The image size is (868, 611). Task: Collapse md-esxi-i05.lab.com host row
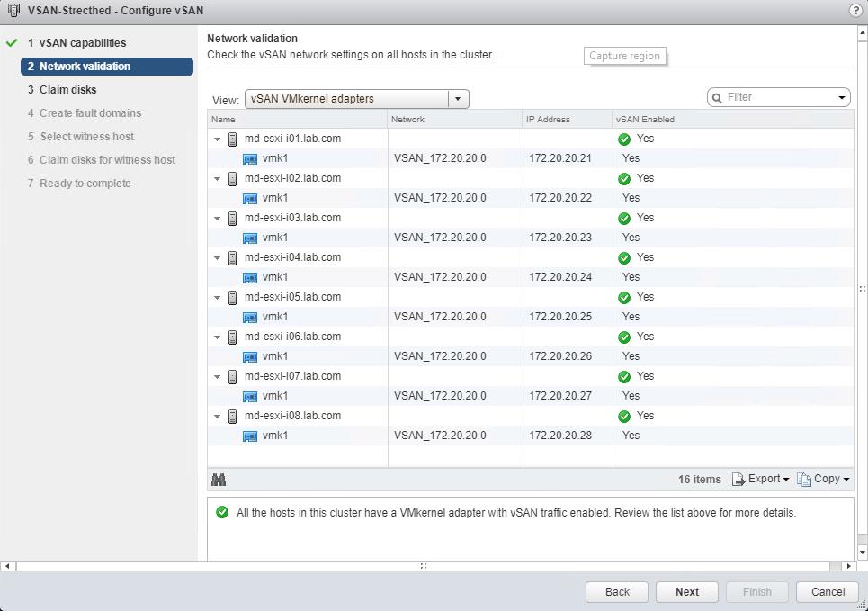pos(217,298)
